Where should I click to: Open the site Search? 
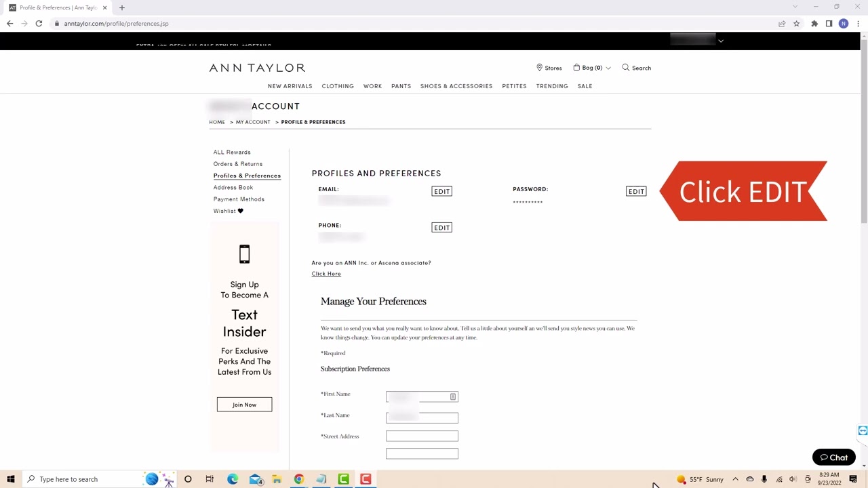[x=636, y=68]
